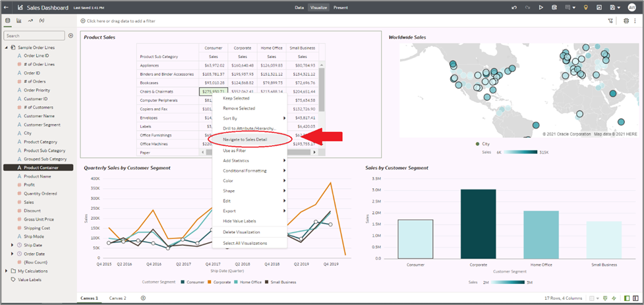Image resolution: width=644 pixels, height=305 pixels.
Task: Click the undo icon in header
Action: (x=514, y=7)
